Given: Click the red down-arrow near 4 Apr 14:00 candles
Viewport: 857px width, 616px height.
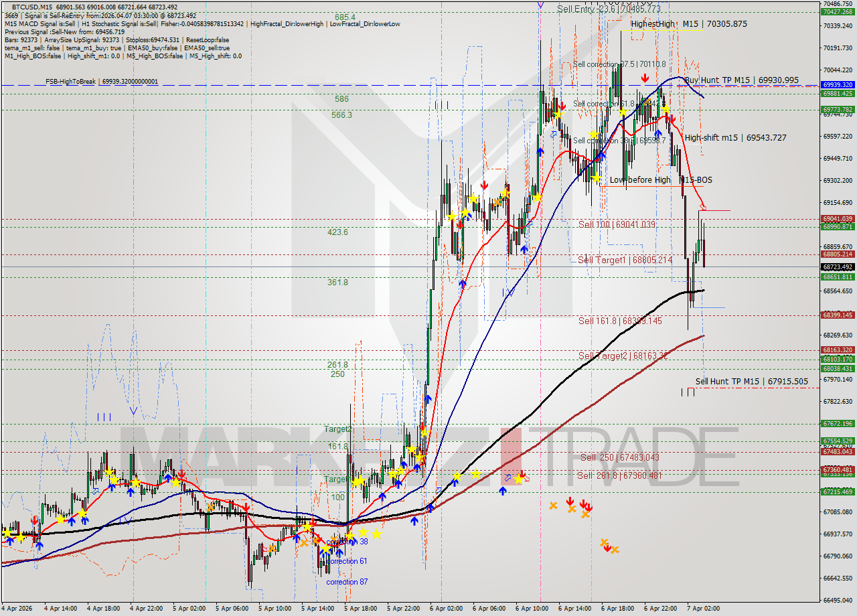Looking at the screenshot, I should coord(34,520).
